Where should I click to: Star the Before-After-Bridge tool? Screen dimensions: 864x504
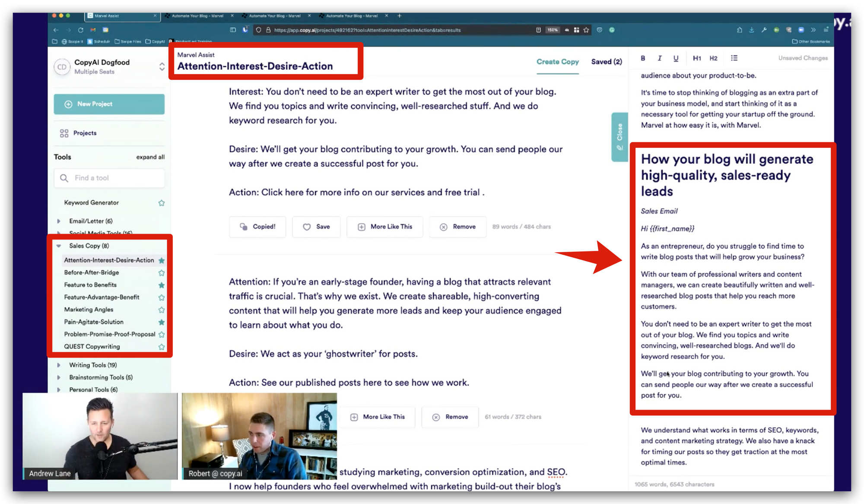coord(162,273)
